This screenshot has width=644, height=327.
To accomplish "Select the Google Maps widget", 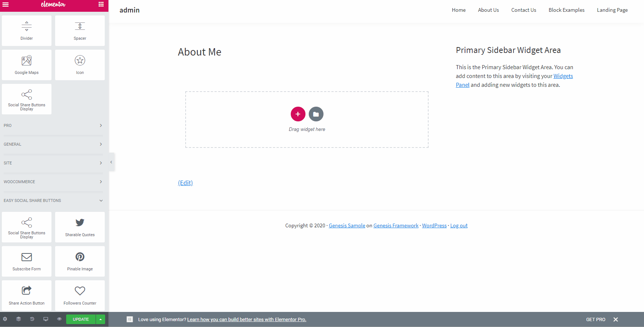I will point(26,65).
